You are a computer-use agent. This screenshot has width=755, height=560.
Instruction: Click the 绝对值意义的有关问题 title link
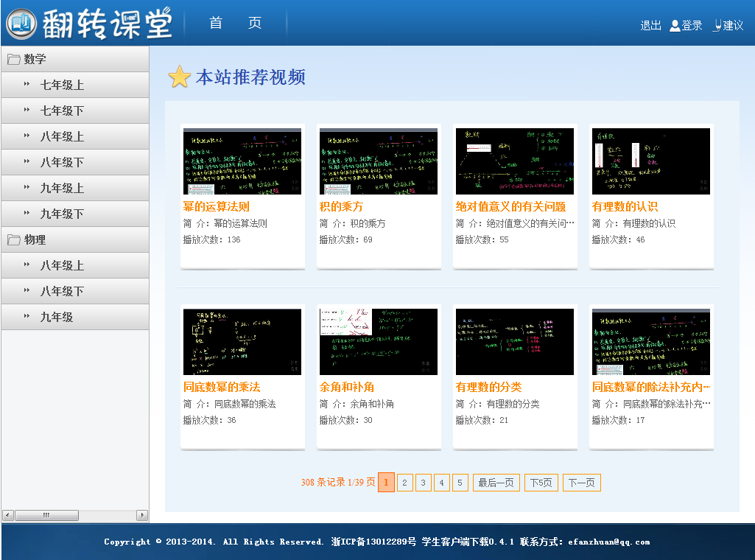pos(511,206)
